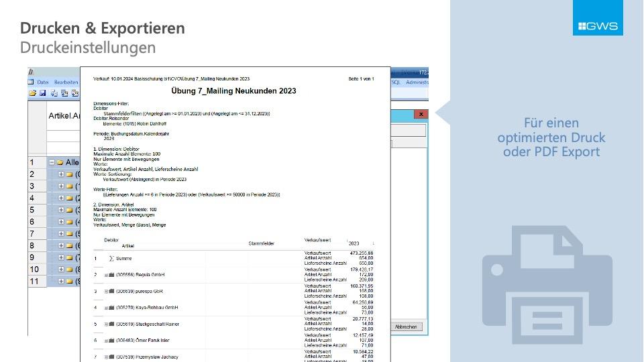Click the folder icon in row 4
This screenshot has height=362, width=644.
point(69,198)
